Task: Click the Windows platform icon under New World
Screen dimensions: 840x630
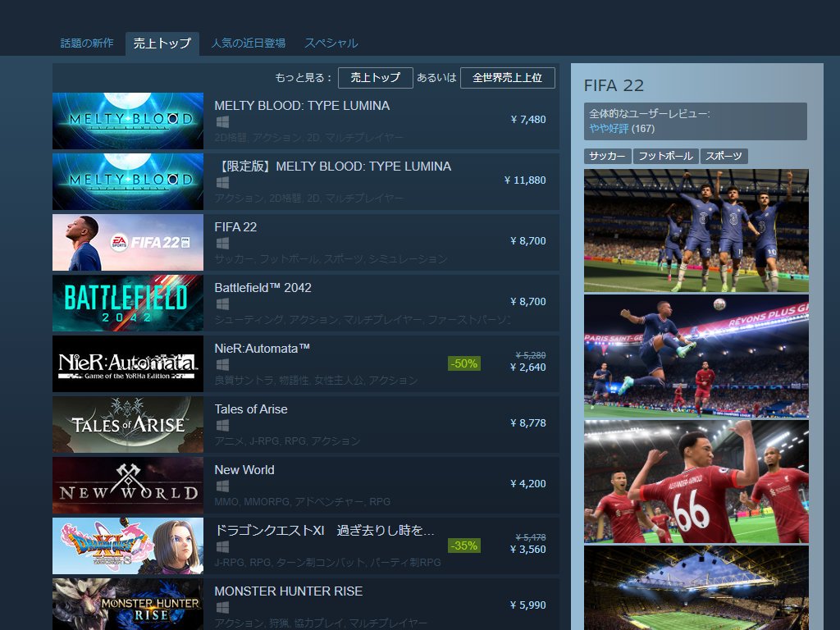Action: tap(222, 486)
